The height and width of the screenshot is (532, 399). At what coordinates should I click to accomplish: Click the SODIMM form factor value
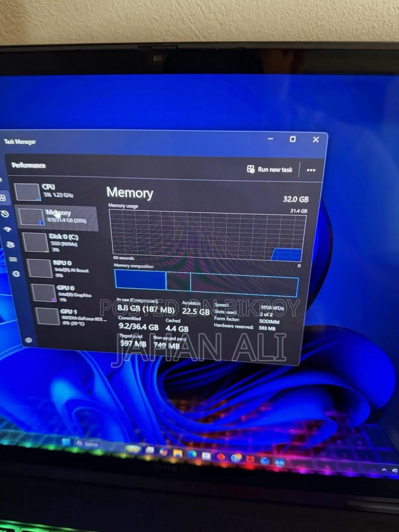point(269,322)
